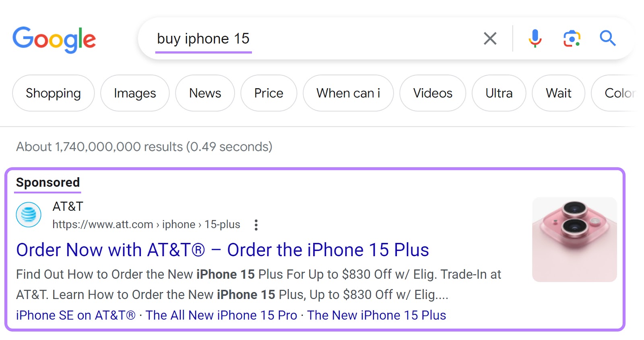Click the search magnifier icon
644x340 pixels.
(x=608, y=38)
